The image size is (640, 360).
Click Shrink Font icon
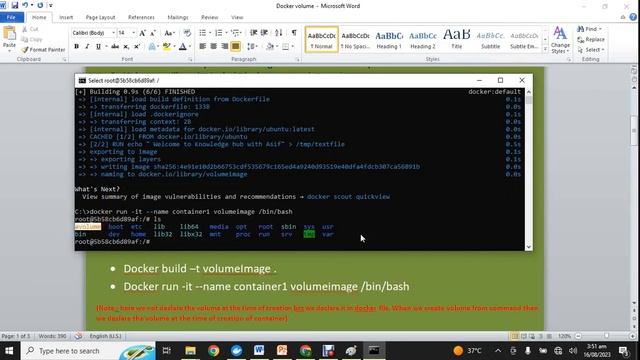pos(153,33)
